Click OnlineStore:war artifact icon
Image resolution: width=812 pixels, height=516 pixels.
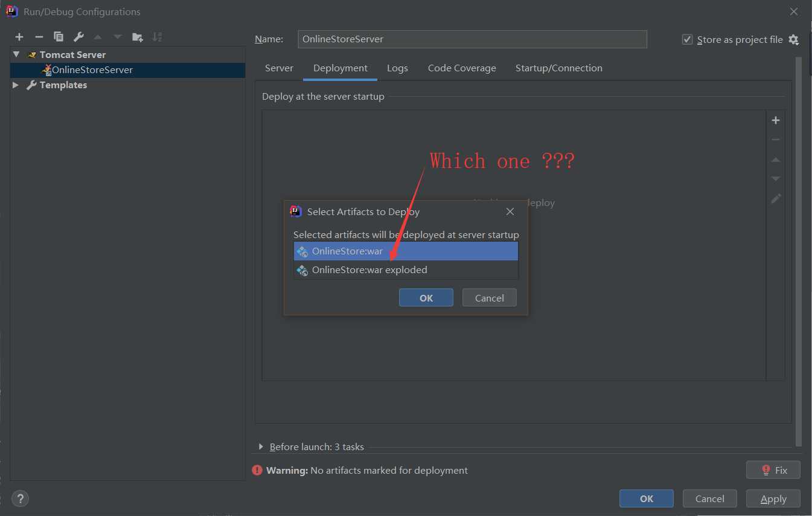pos(302,251)
